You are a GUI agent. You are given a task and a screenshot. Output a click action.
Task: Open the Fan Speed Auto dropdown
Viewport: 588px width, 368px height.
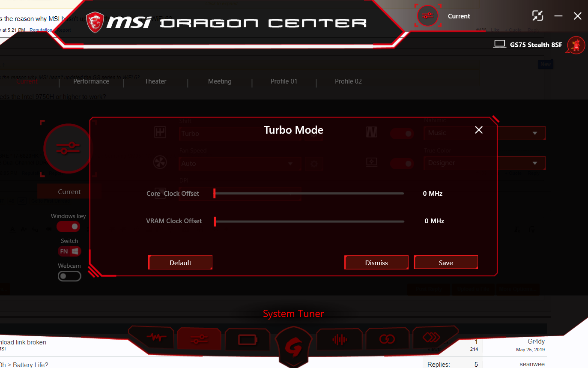click(x=240, y=164)
